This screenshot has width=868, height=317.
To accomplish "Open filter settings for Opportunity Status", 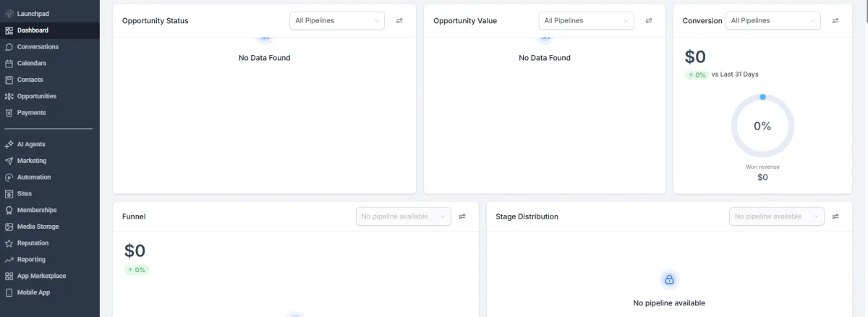I will 399,21.
